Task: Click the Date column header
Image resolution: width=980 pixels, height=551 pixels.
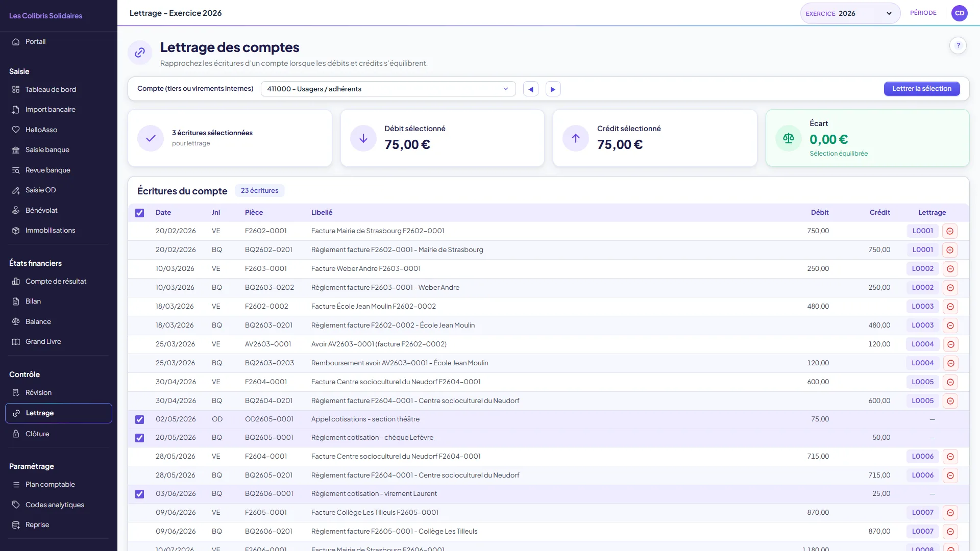Action: click(163, 213)
